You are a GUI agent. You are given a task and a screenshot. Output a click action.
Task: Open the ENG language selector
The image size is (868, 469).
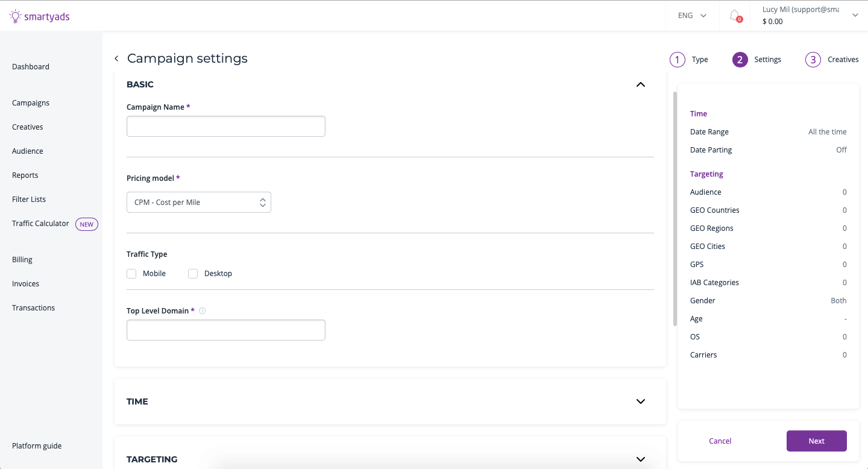coord(692,16)
